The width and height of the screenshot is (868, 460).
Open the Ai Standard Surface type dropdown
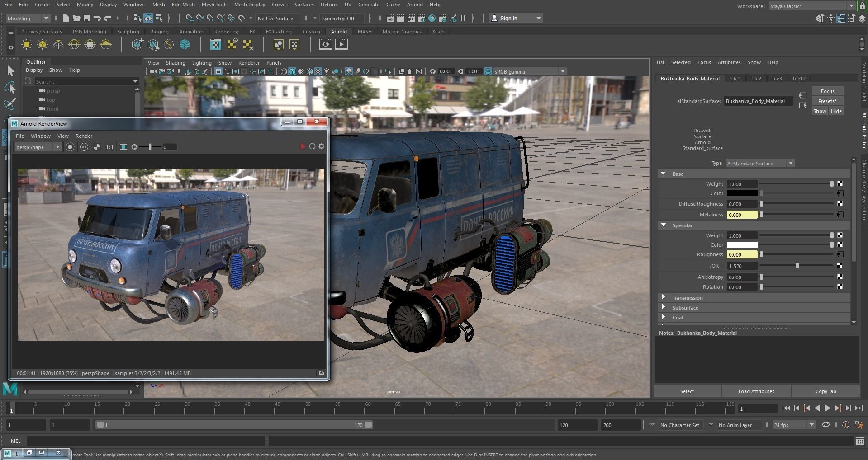[x=760, y=163]
